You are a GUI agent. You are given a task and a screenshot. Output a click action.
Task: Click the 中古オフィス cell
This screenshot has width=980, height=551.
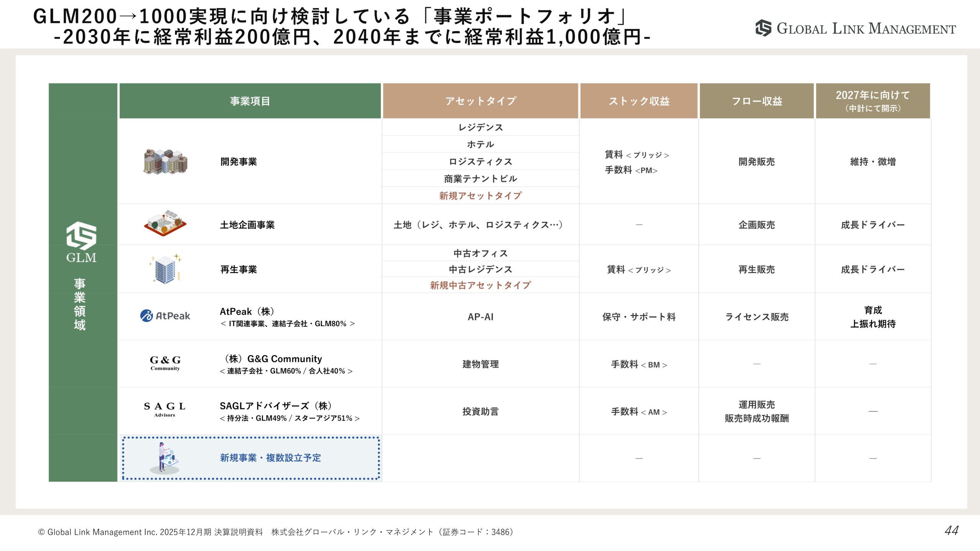pyautogui.click(x=480, y=253)
